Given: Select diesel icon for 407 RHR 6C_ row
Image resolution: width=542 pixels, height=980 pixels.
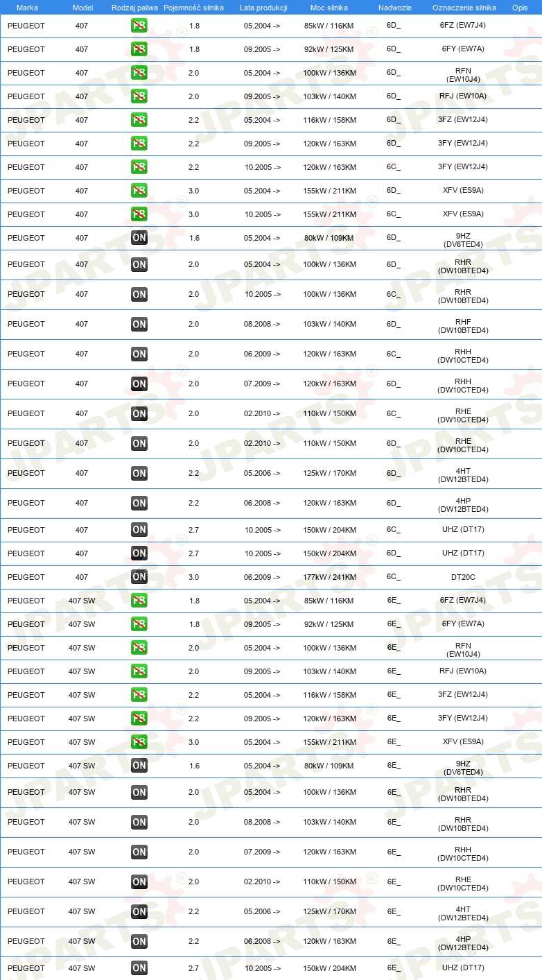Looking at the screenshot, I should click(x=139, y=294).
